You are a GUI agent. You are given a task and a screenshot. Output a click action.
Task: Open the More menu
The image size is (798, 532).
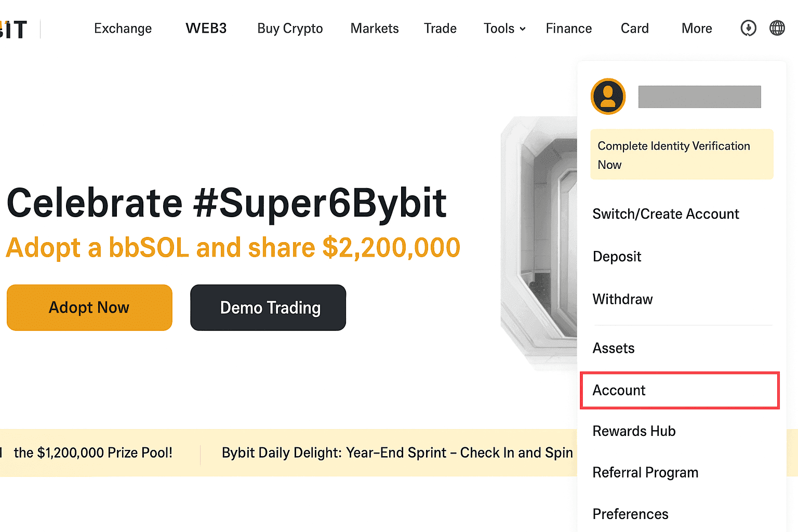pos(697,29)
